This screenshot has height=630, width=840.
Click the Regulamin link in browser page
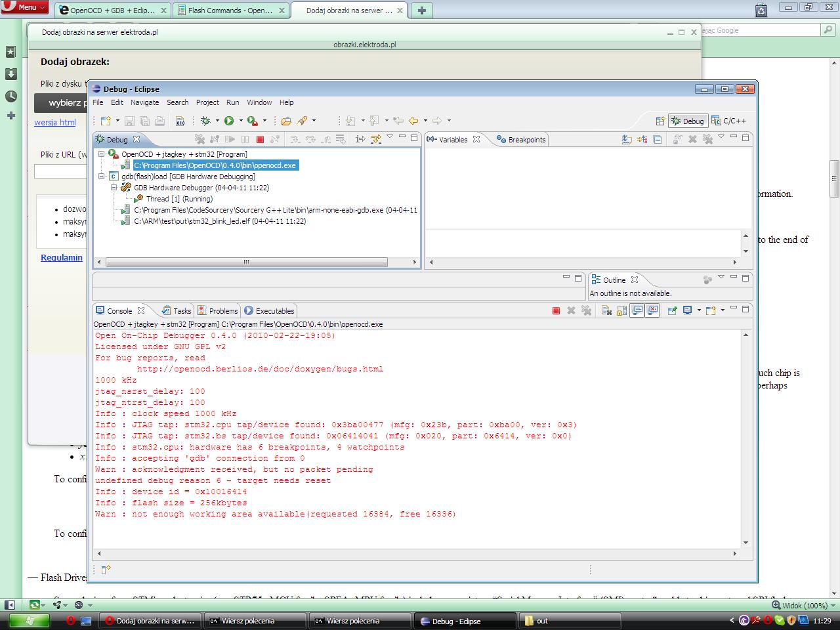[x=62, y=257]
